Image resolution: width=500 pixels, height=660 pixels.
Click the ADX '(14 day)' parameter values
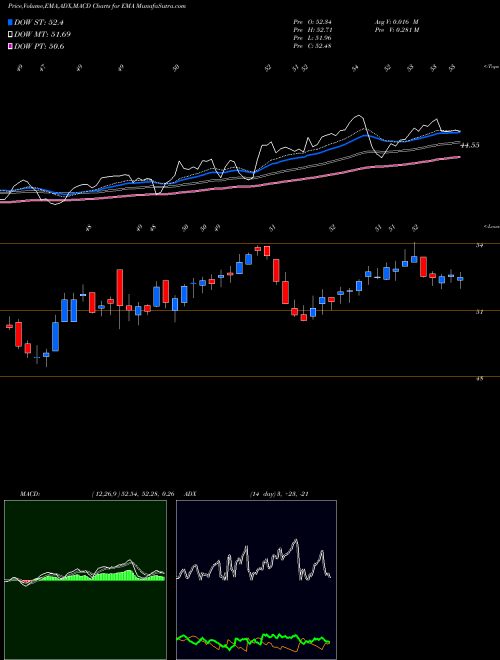click(x=279, y=494)
